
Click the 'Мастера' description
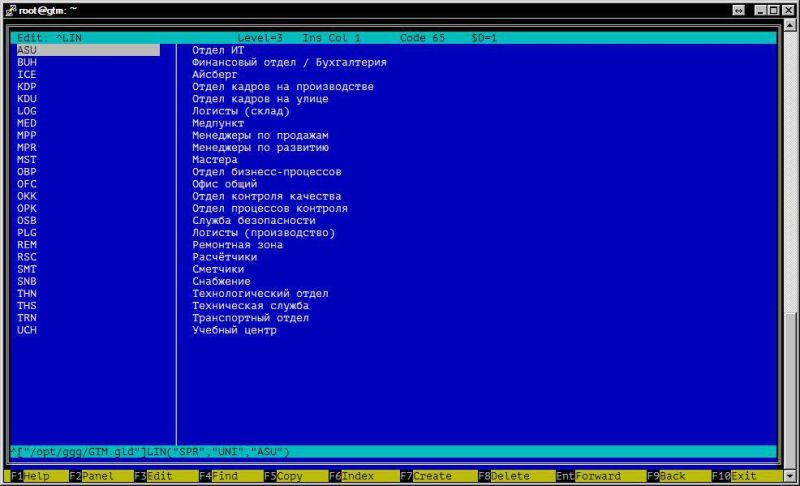pyautogui.click(x=215, y=160)
